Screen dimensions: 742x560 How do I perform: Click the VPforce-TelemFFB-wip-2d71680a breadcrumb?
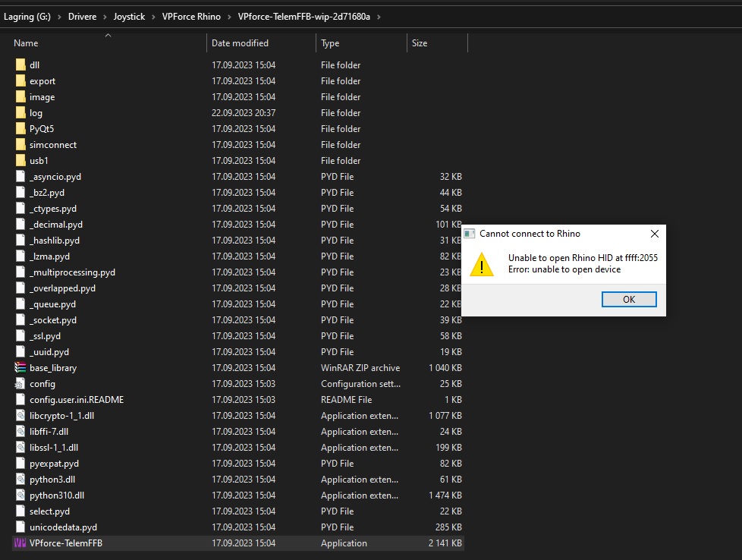303,17
